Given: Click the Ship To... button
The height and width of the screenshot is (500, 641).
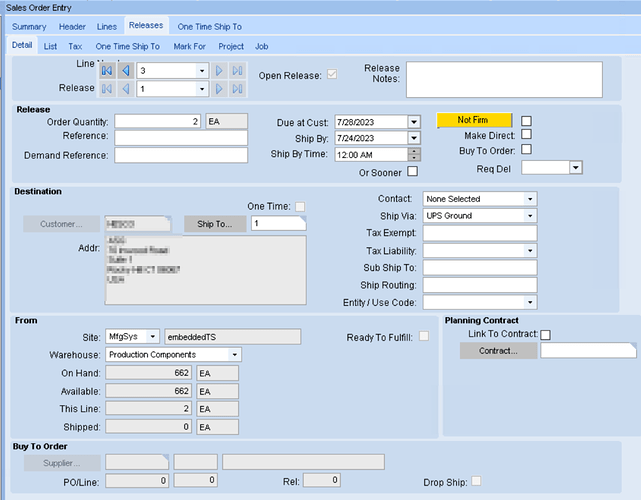Looking at the screenshot, I should click(215, 224).
